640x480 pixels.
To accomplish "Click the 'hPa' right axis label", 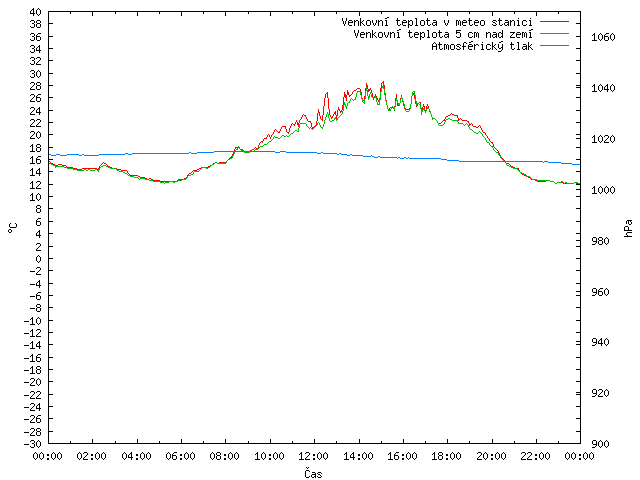I will [629, 229].
